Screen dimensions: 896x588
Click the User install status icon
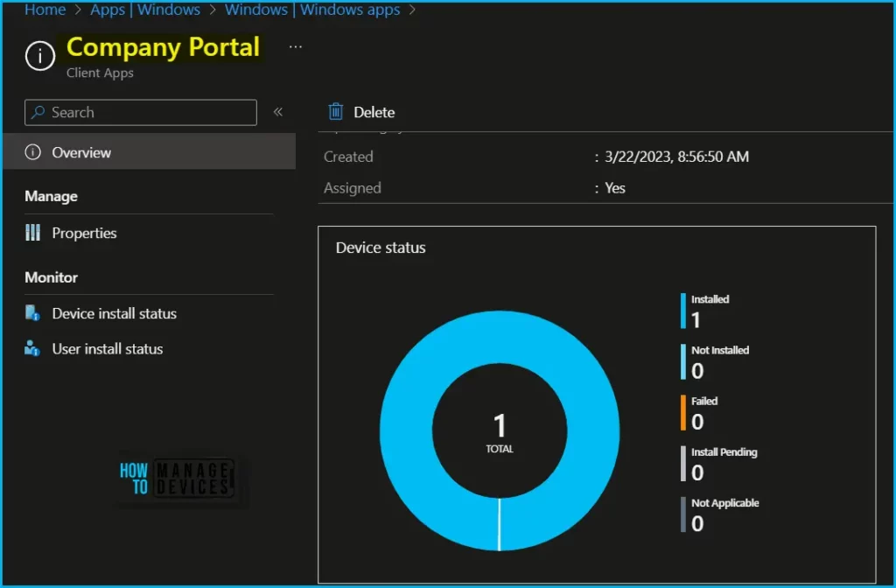click(32, 348)
